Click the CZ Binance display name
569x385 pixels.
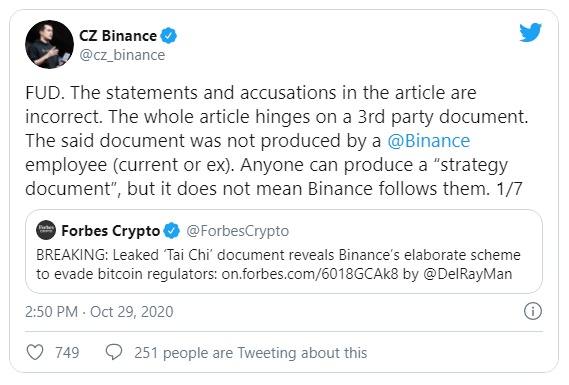118,36
